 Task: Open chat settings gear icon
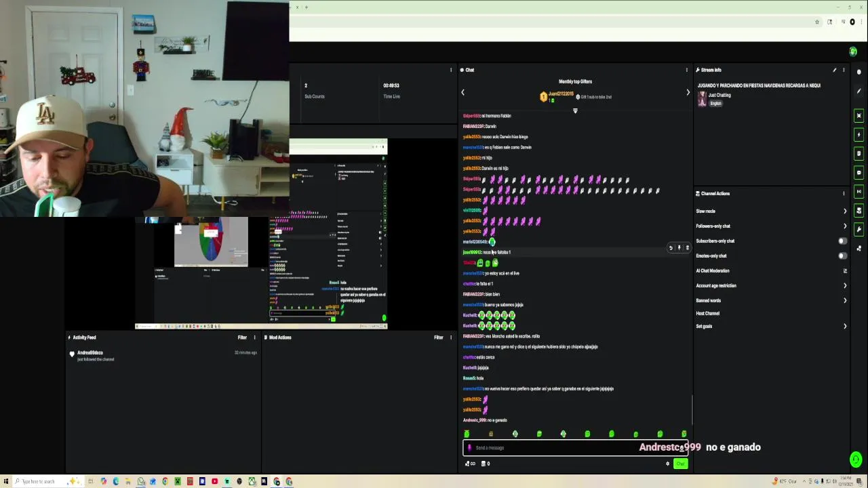(x=667, y=464)
